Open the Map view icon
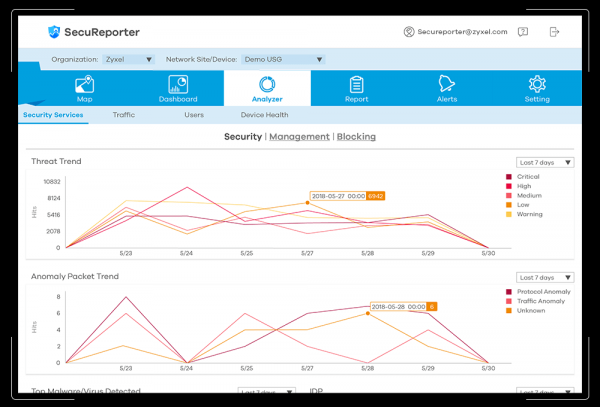Viewport: 600px width, 407px height. click(84, 84)
